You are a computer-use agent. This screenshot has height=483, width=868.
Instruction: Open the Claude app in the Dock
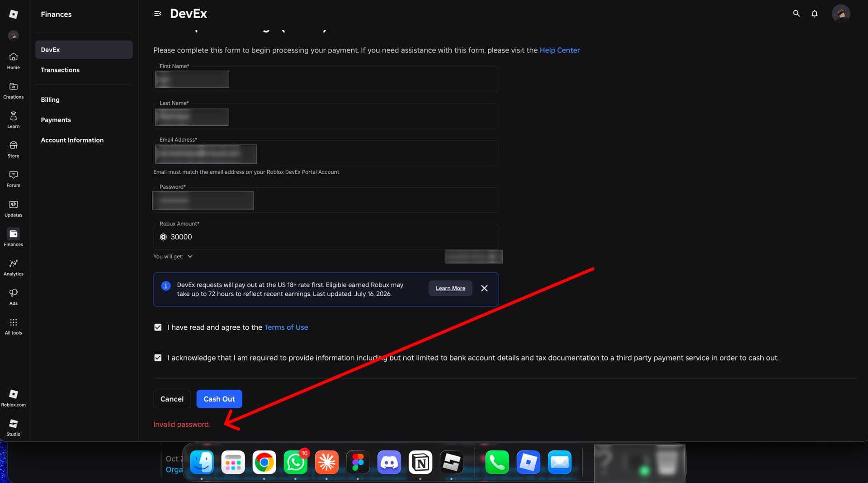(326, 462)
